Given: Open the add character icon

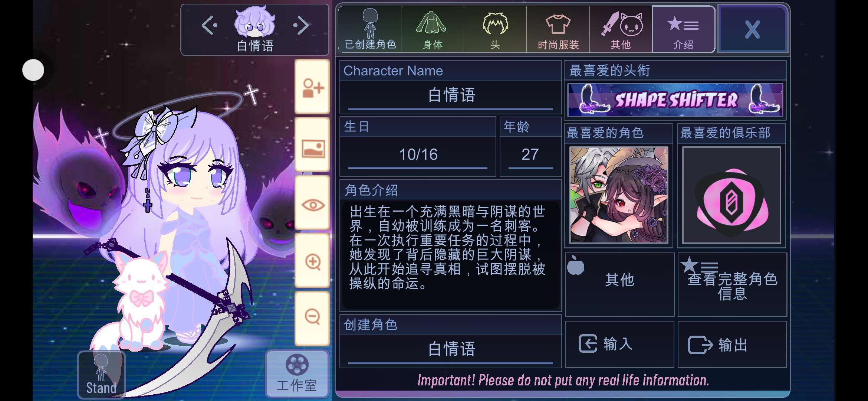Looking at the screenshot, I should click(312, 87).
